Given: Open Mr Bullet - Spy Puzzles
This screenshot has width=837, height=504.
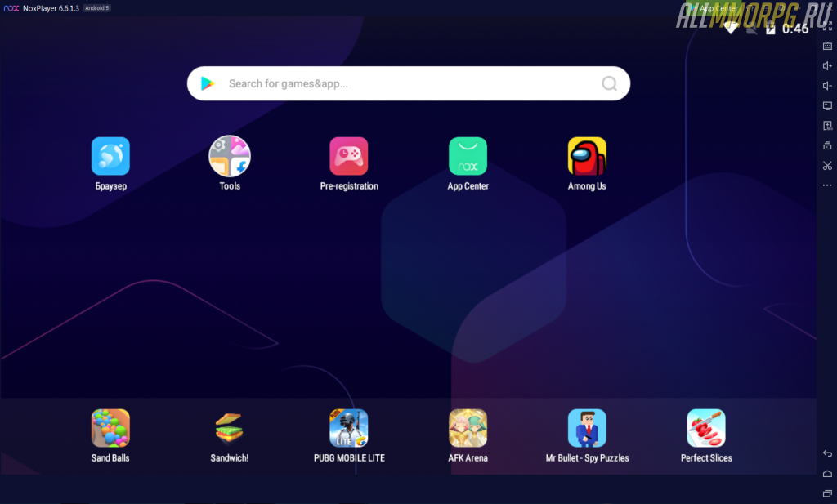Looking at the screenshot, I should point(587,428).
